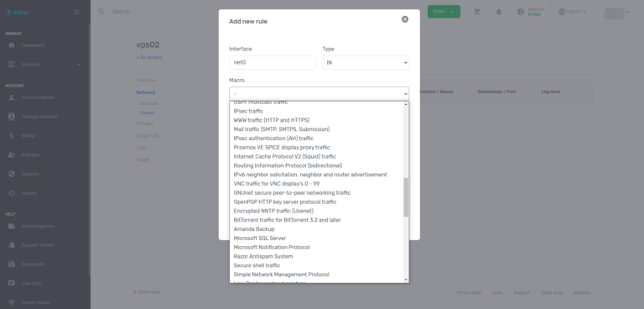Open Interfaces under Network

(x=148, y=103)
